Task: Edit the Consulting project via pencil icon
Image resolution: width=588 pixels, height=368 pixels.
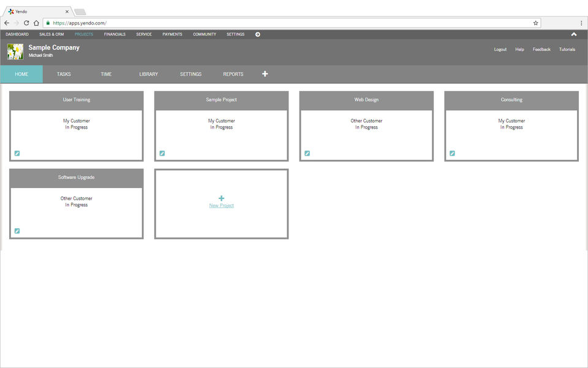Action: [x=452, y=153]
